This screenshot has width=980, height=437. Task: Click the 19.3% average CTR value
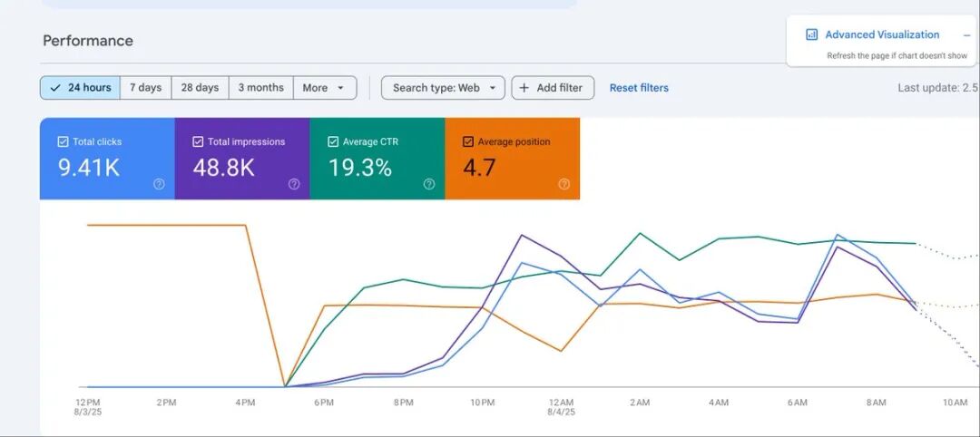[x=360, y=168]
